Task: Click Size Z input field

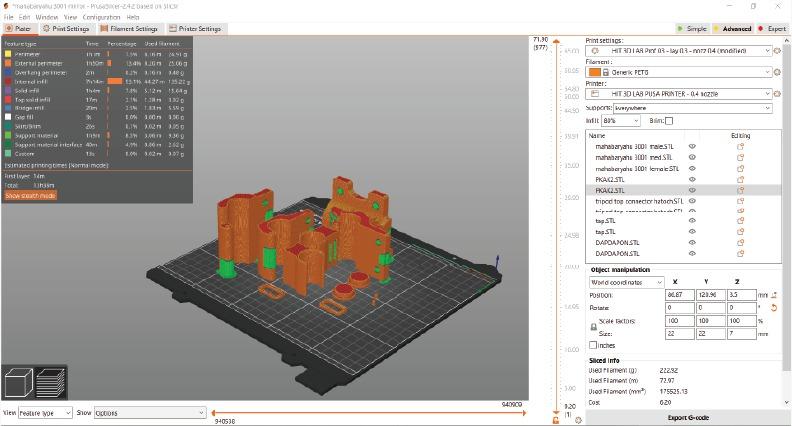Action: point(741,334)
